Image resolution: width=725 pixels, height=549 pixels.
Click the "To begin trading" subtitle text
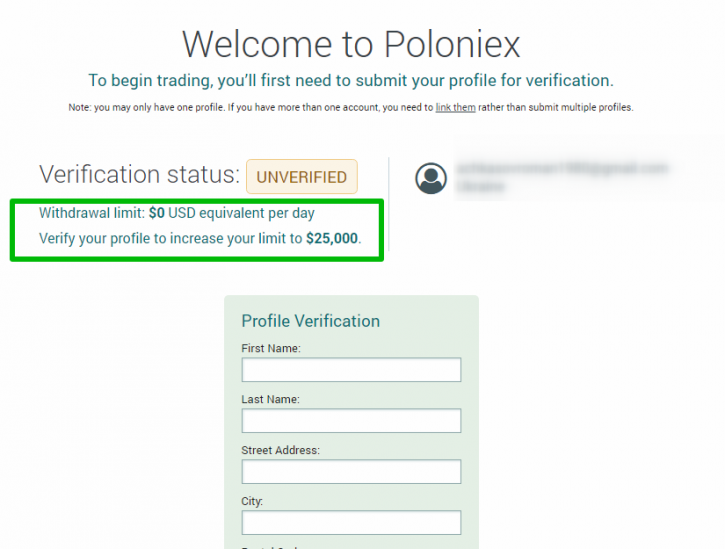point(351,80)
